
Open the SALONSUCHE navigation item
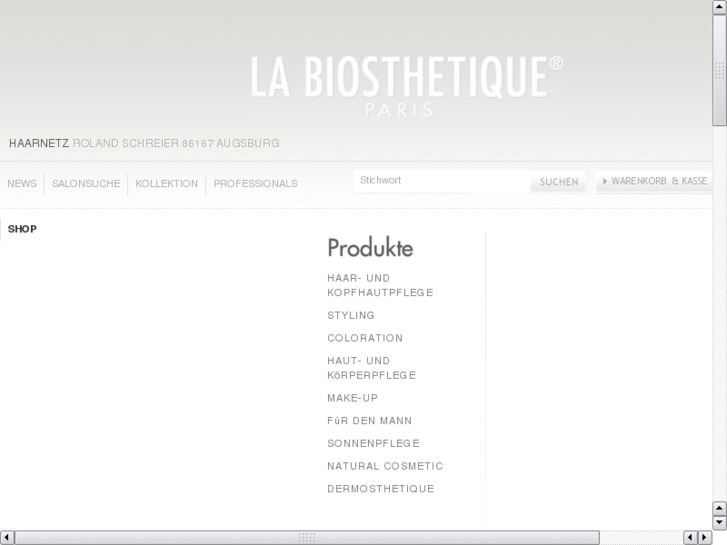coord(86,184)
